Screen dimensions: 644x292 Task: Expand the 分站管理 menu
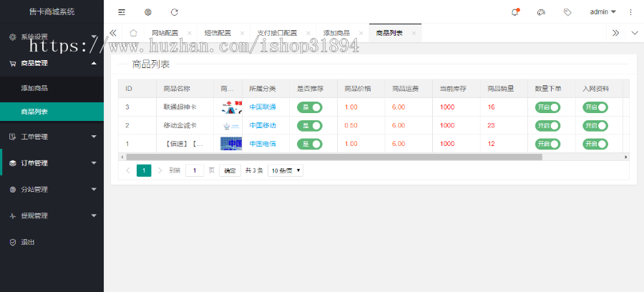94,190
